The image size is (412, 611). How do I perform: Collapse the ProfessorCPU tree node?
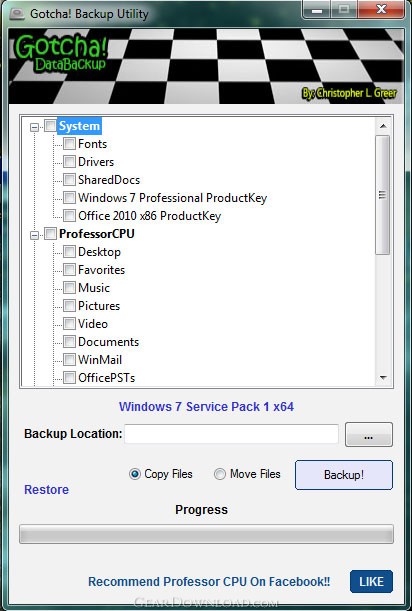coord(35,235)
